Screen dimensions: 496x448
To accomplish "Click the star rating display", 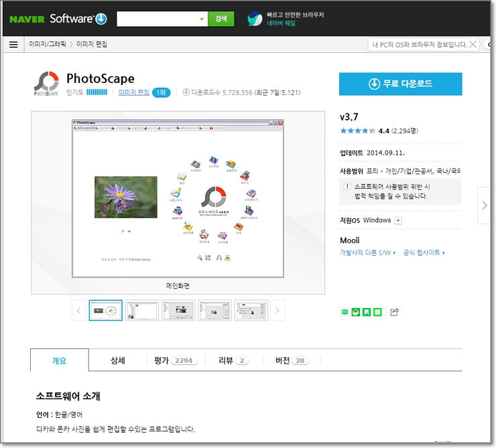I will point(358,131).
